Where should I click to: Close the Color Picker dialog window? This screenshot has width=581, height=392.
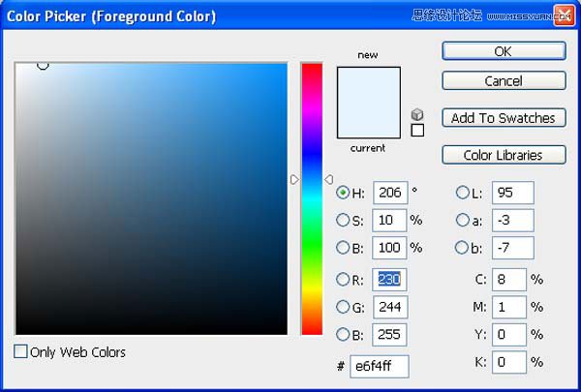[x=563, y=15]
